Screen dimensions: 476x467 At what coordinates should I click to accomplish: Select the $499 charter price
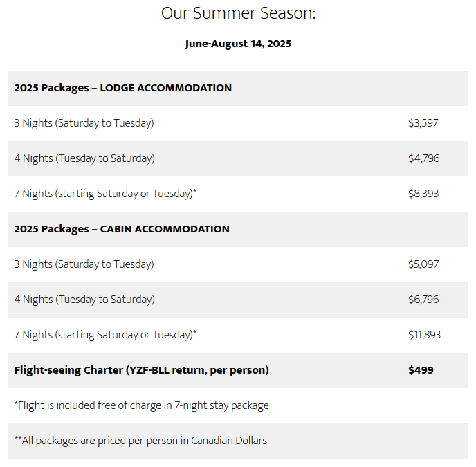[x=421, y=370]
